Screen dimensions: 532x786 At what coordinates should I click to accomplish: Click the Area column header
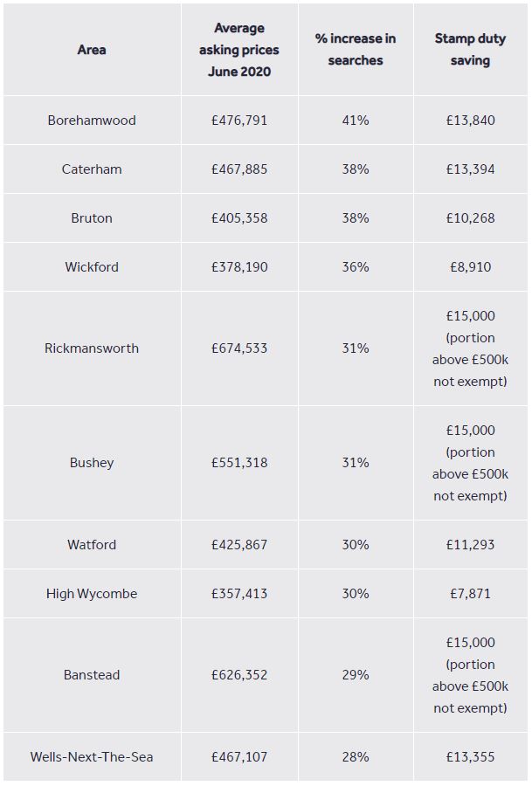(x=92, y=50)
